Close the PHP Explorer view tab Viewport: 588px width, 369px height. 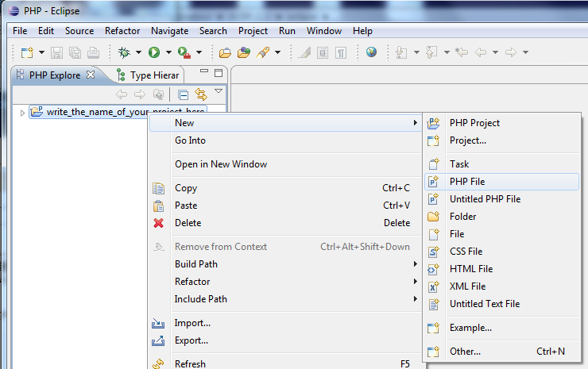(x=91, y=75)
